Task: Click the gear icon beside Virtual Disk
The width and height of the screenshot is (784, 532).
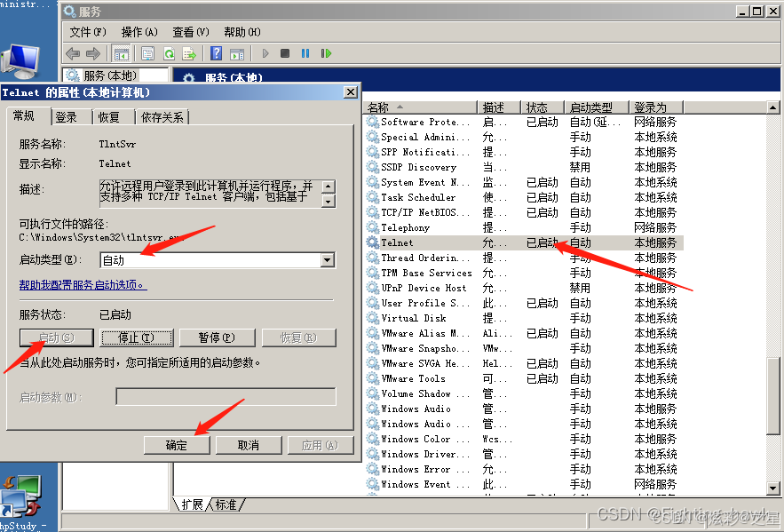Action: click(373, 318)
